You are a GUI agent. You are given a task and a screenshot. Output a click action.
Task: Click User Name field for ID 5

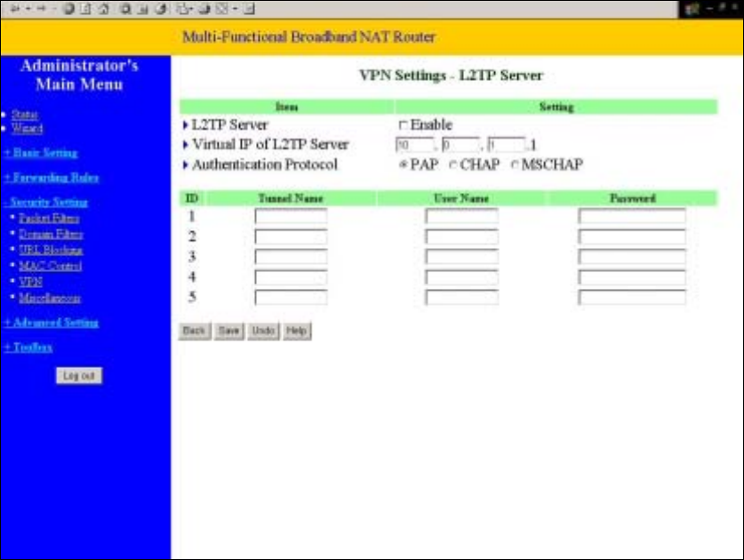[461, 298]
